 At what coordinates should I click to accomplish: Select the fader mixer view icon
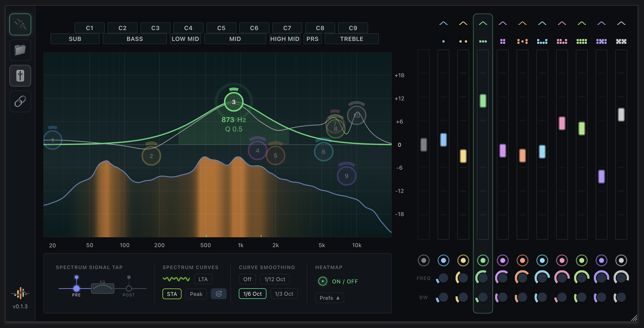coord(20,76)
